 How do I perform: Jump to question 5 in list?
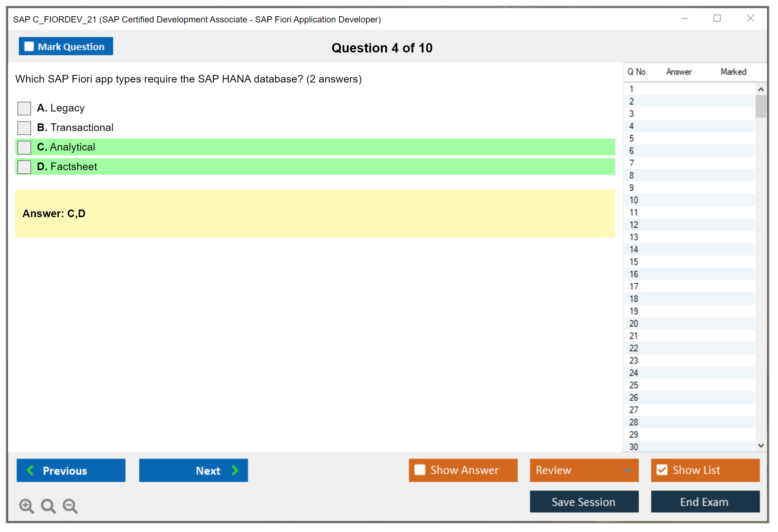631,139
